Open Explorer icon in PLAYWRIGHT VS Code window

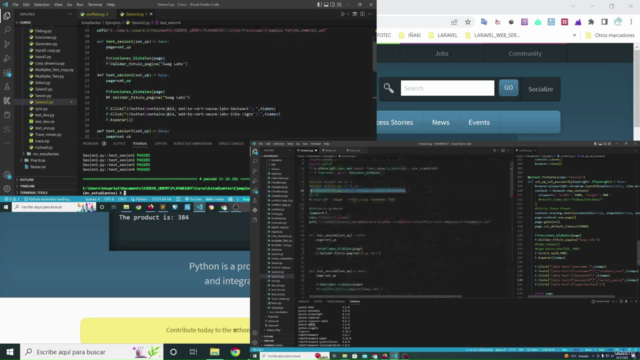click(x=255, y=152)
